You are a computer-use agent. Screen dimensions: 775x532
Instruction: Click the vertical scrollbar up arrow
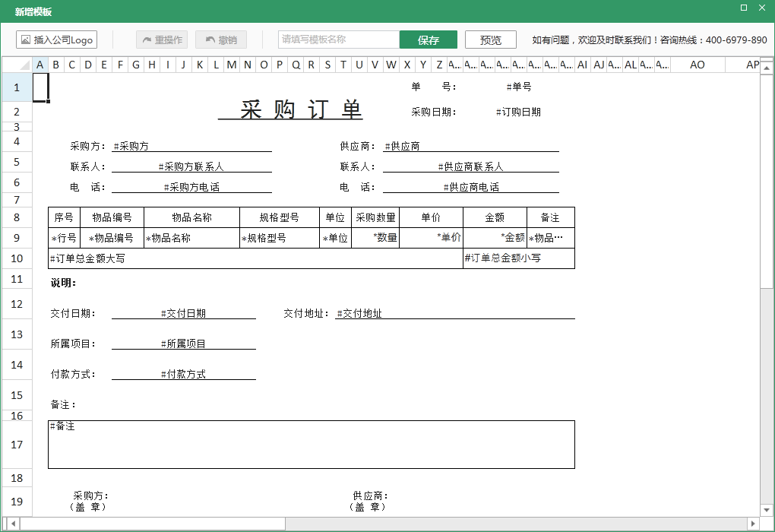coord(767,65)
